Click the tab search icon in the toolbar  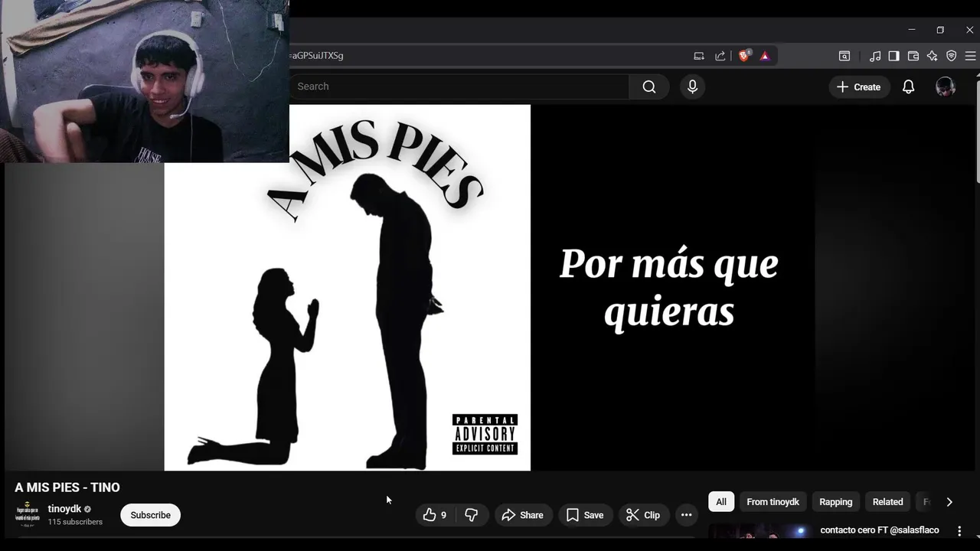(x=844, y=56)
